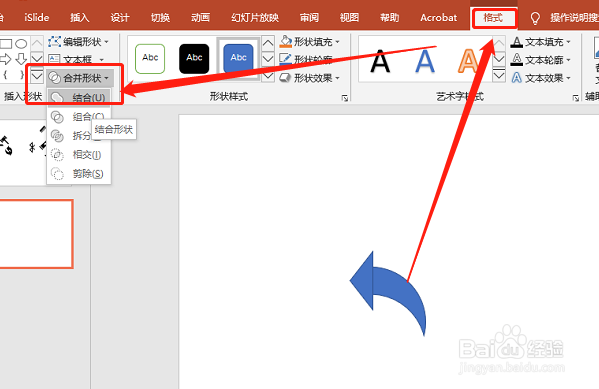Choose 组合(C) merge option
Screen dimensions: 599x389
point(79,117)
